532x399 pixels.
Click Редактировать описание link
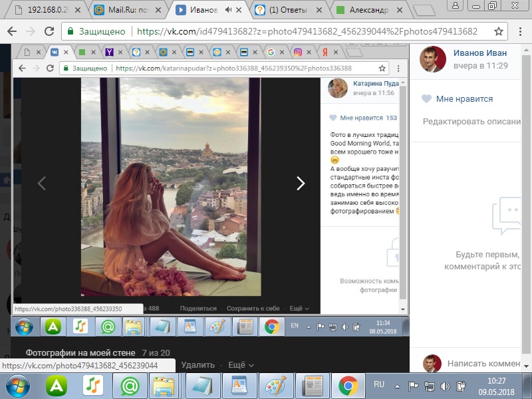tap(471, 122)
